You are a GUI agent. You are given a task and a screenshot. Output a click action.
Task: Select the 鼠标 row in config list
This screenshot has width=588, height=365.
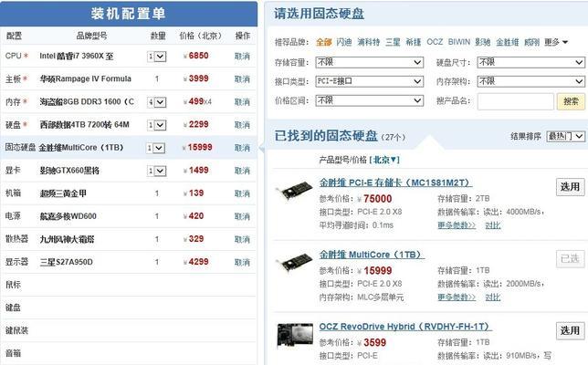[128, 285]
